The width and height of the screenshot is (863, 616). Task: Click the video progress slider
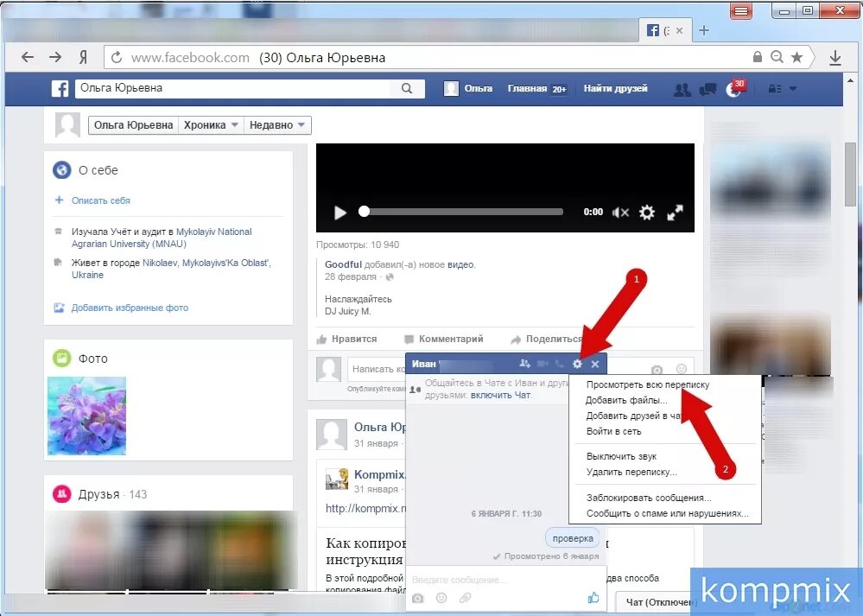(461, 212)
